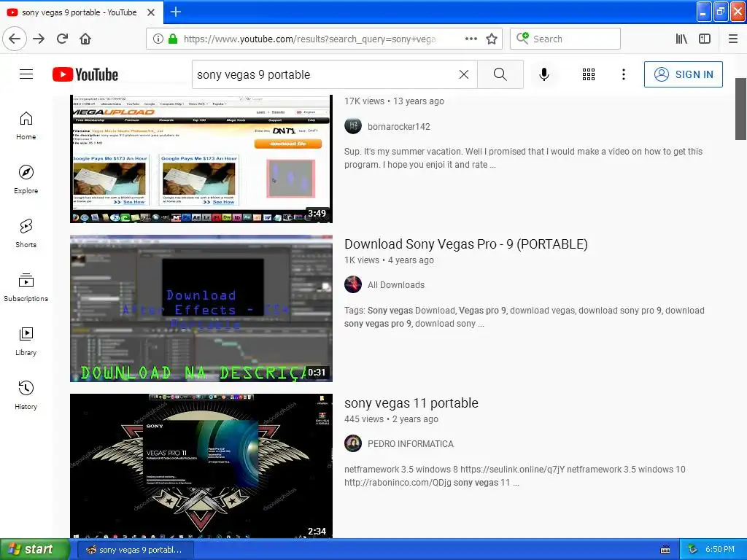Click the URL address field

coord(309,39)
